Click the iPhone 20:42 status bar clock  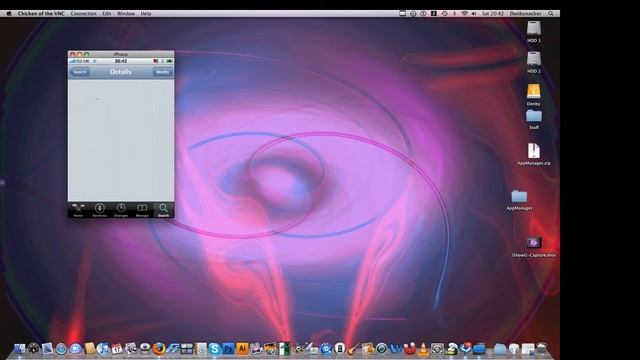click(x=121, y=61)
